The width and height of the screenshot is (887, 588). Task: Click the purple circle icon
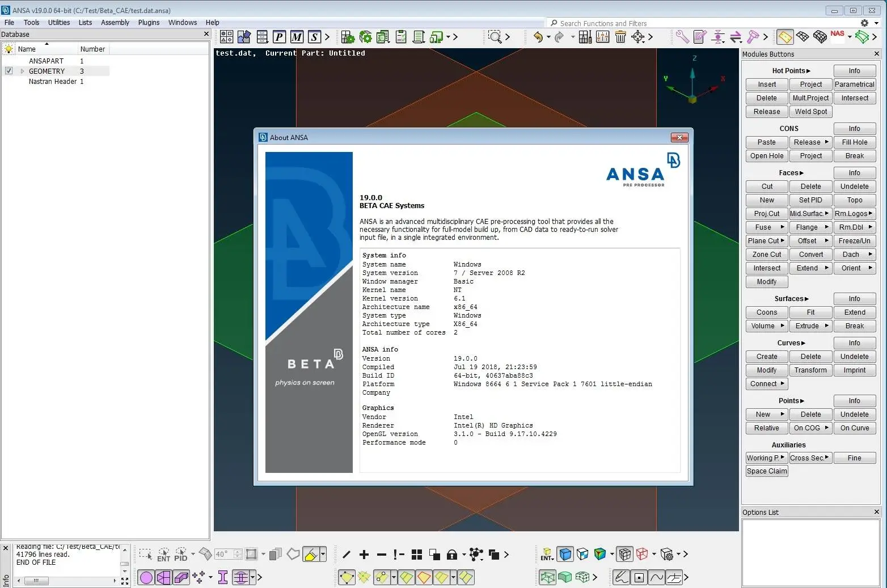146,577
